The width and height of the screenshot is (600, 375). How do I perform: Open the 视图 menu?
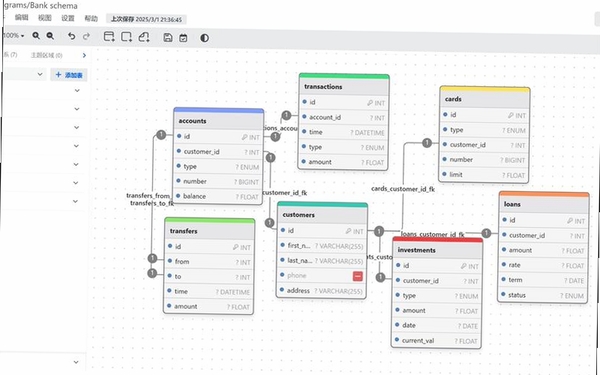(45, 18)
